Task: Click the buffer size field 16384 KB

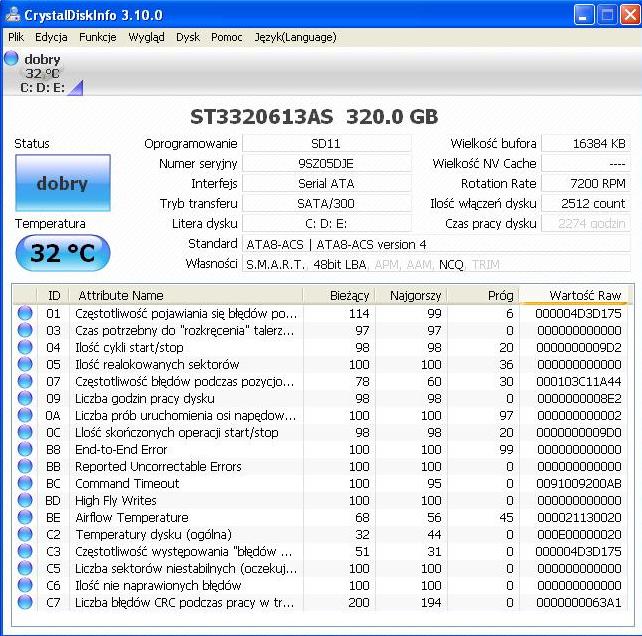Action: [x=586, y=143]
